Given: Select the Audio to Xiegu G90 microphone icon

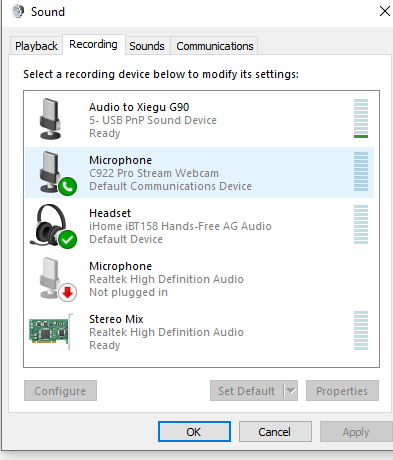Looking at the screenshot, I should pyautogui.click(x=51, y=119).
